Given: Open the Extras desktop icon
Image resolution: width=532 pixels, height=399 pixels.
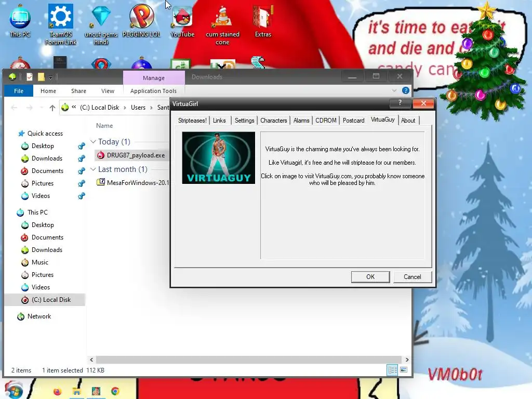Looking at the screenshot, I should point(263,21).
